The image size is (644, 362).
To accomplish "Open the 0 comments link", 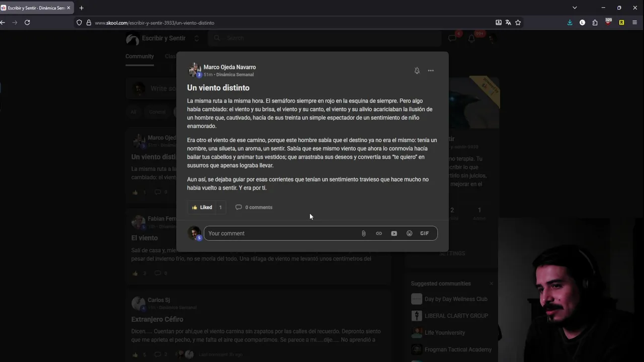I will pos(254,207).
